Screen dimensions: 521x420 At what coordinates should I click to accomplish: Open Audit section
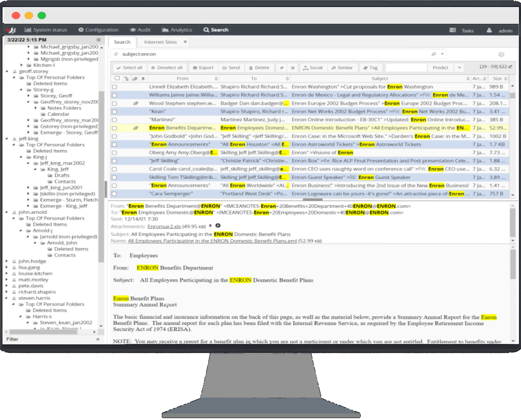pyautogui.click(x=140, y=30)
